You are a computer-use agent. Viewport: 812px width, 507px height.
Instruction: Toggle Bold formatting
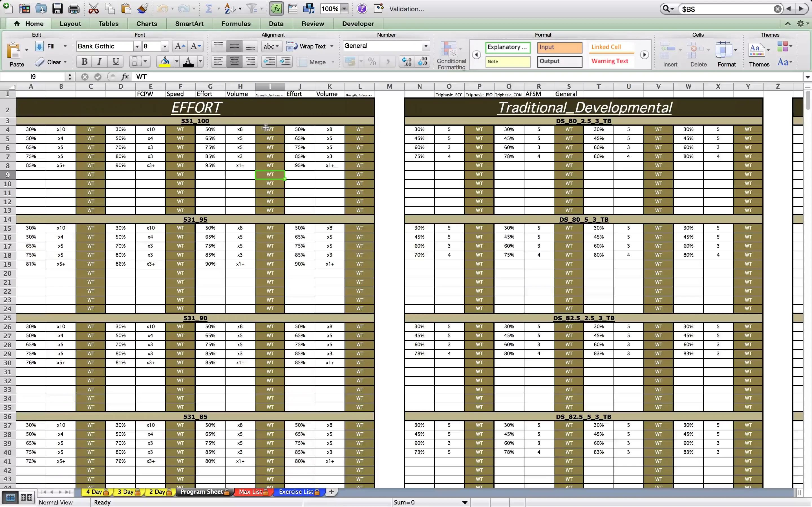(85, 62)
